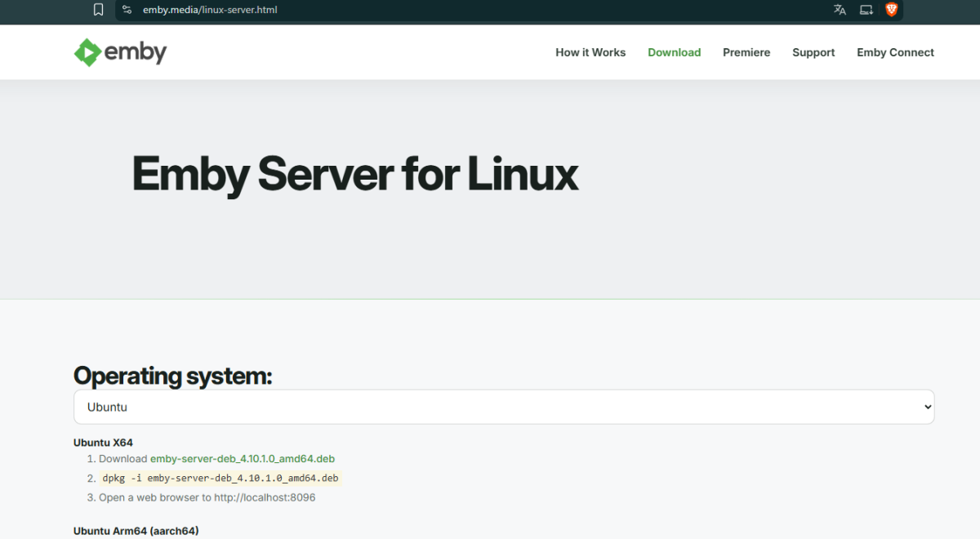Download emby-server-deb_4.10.1.0_amd64.deb link
Viewport: 980px width, 539px height.
point(243,459)
